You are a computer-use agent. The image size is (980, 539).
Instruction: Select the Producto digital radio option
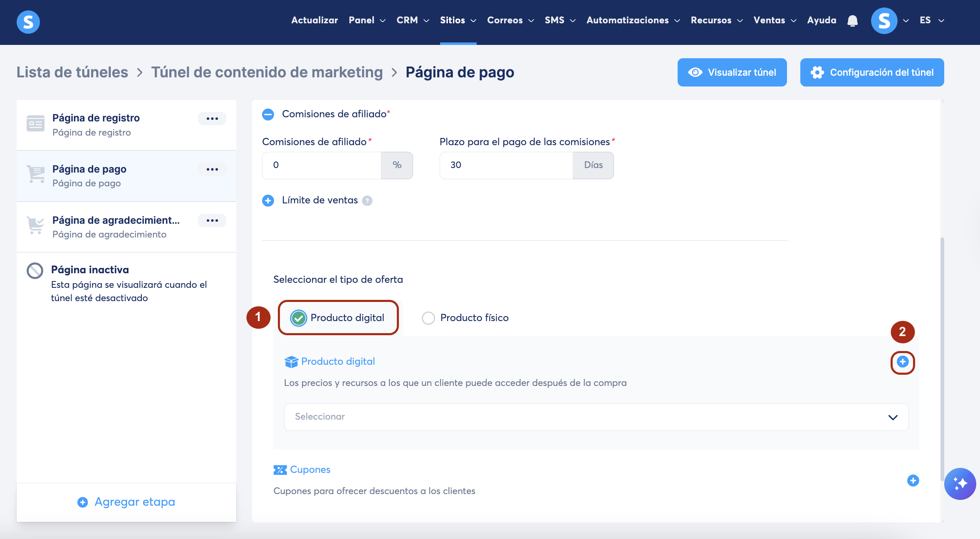pyautogui.click(x=298, y=318)
